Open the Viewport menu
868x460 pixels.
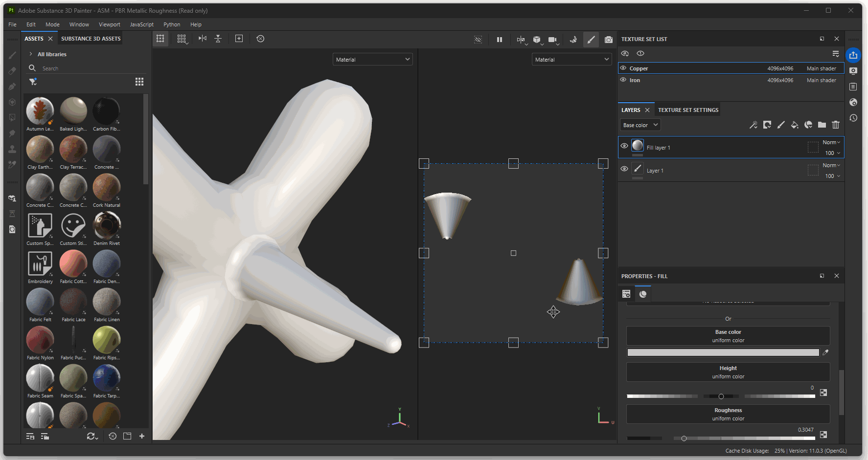(109, 24)
